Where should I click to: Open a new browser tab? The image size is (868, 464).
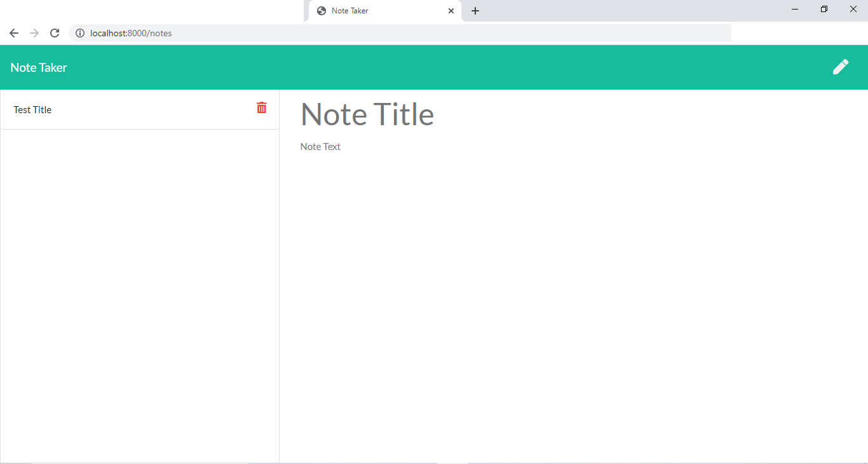[x=475, y=11]
